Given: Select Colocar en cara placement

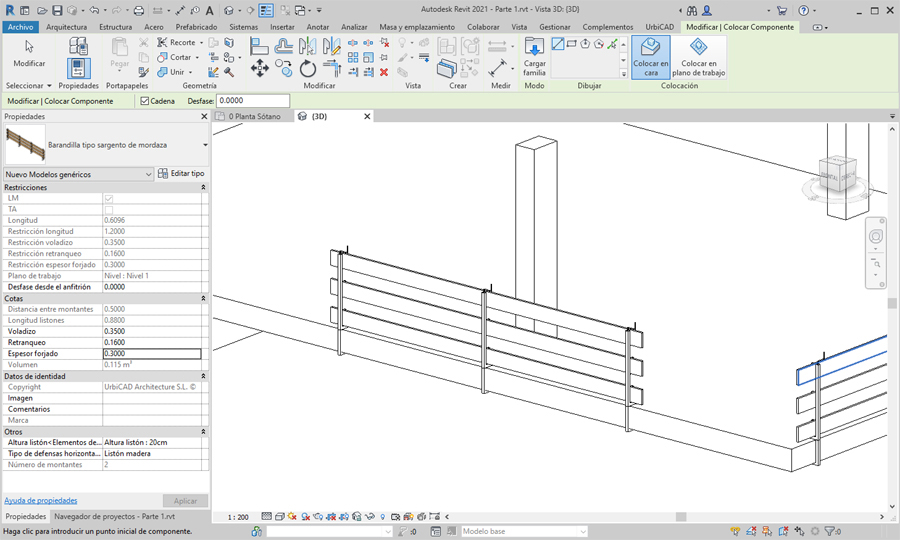Looking at the screenshot, I should 650,57.
